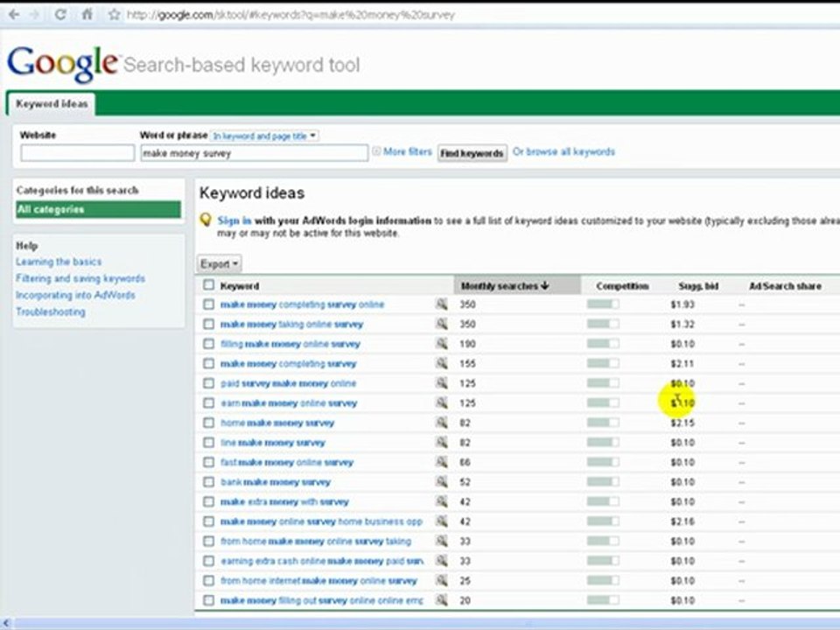The height and width of the screenshot is (630, 840).
Task: Click the magnifier for 'make money filling out survey' keyword
Action: click(x=441, y=600)
